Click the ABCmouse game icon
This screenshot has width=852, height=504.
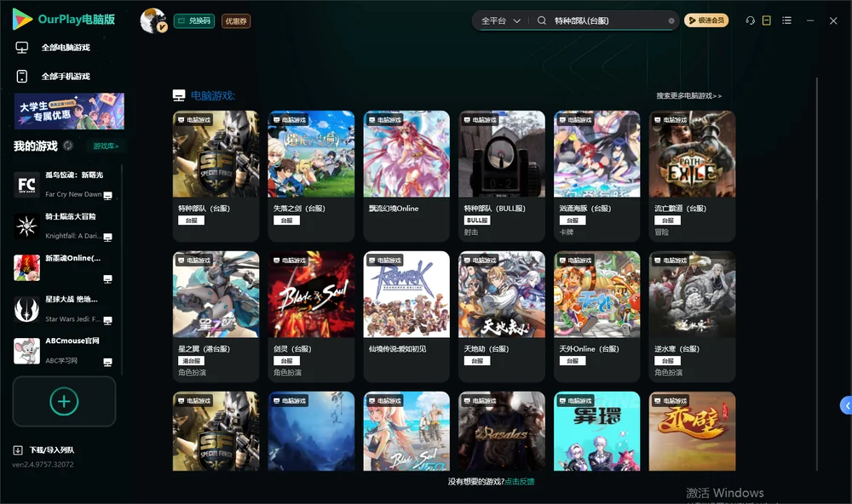26,351
